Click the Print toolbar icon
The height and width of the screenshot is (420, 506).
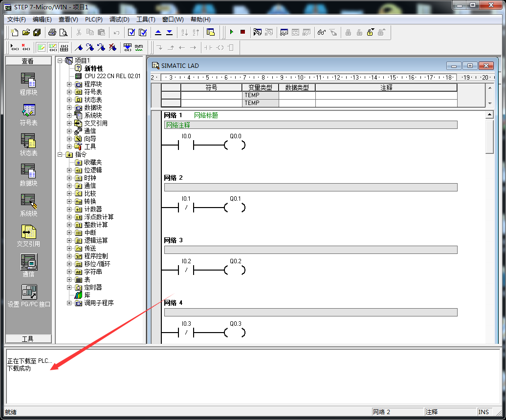click(52, 32)
